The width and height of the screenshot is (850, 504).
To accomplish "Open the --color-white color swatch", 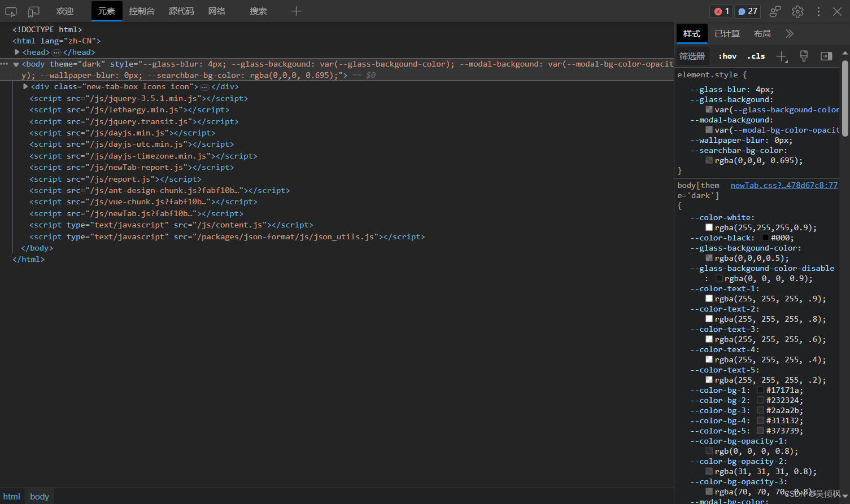I will [x=709, y=227].
